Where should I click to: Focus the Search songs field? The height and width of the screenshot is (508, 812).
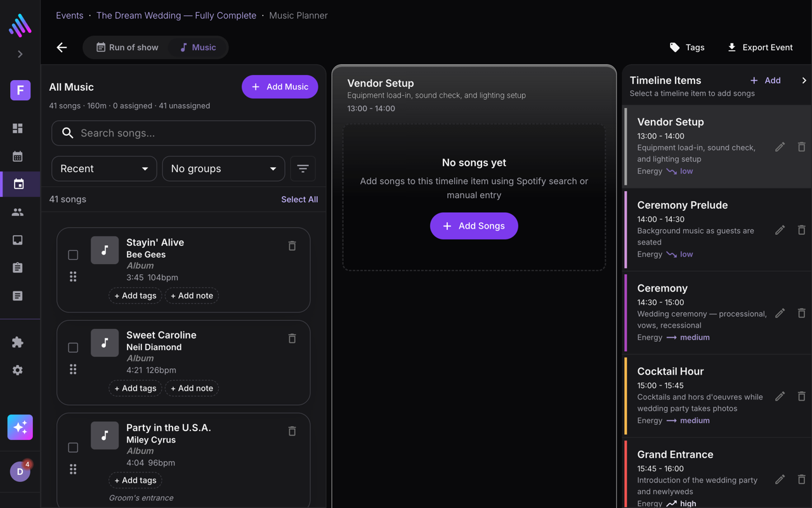point(183,133)
